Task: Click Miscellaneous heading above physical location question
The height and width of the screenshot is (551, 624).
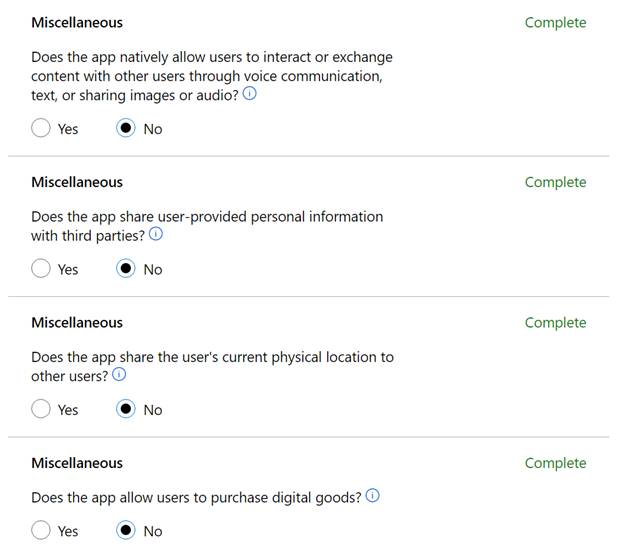Action: (77, 322)
